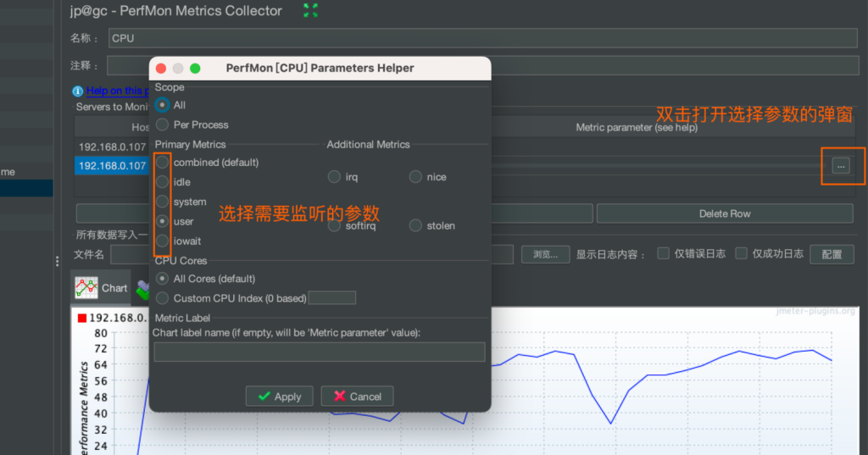Image resolution: width=868 pixels, height=455 pixels.
Task: Select the irq additional metric
Action: click(334, 176)
